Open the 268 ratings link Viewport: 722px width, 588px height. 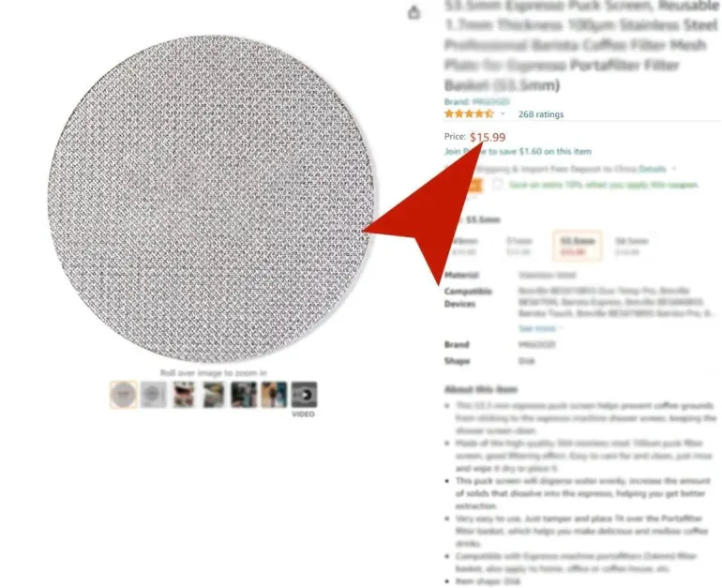541,114
